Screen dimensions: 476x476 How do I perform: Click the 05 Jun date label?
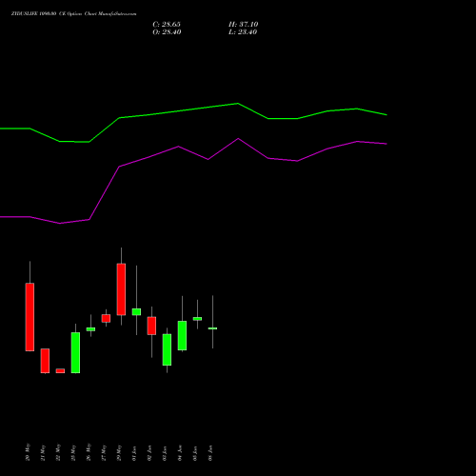(195, 453)
